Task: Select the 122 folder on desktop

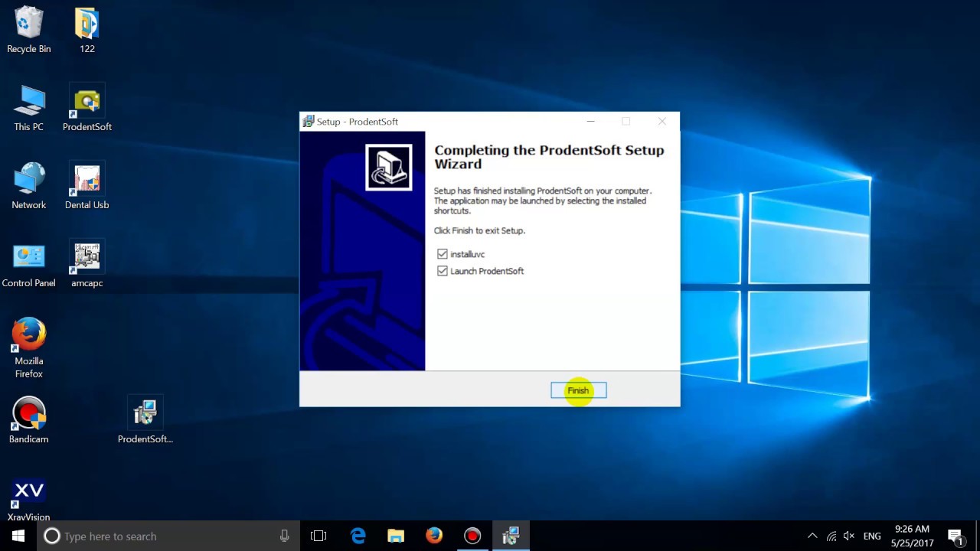Action: 87,31
